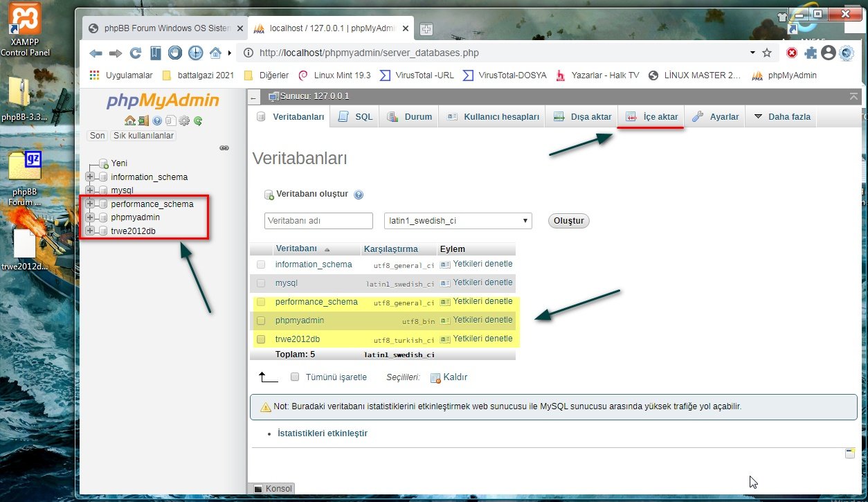Open XAMPP Control Panel desktop icon
Screen dimensions: 868x502
click(x=25, y=30)
